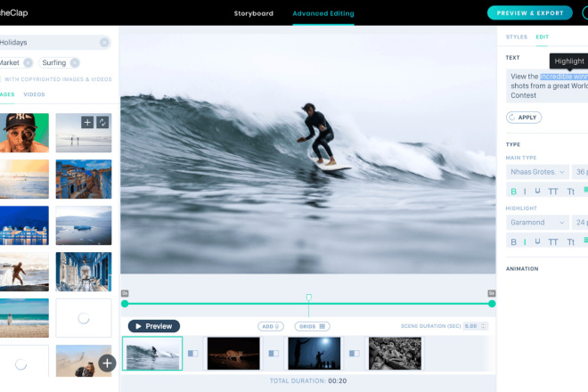Screen dimensions: 588x392
Task: Open the Grids button
Action: point(312,326)
